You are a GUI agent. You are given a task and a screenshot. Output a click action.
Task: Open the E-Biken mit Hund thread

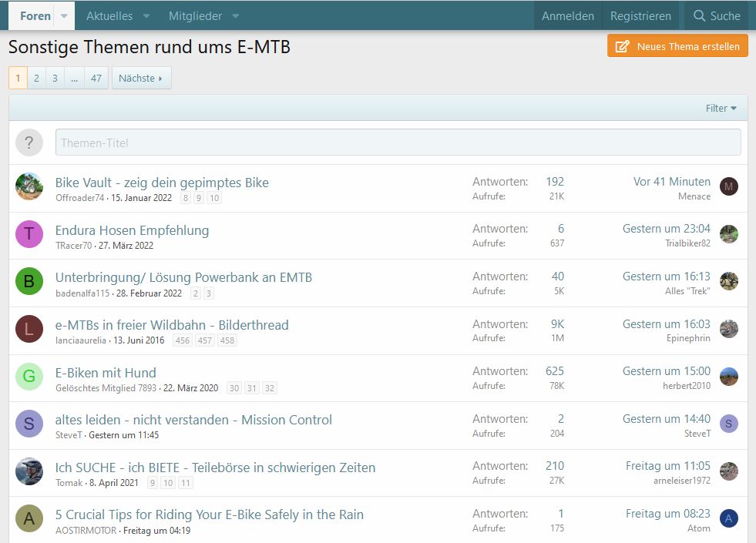(106, 372)
